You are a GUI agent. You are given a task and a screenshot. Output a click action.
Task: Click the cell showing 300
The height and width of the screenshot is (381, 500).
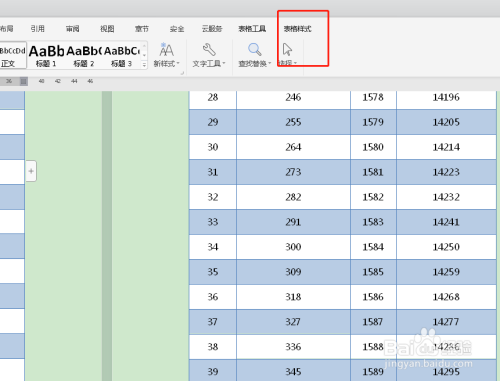click(293, 247)
